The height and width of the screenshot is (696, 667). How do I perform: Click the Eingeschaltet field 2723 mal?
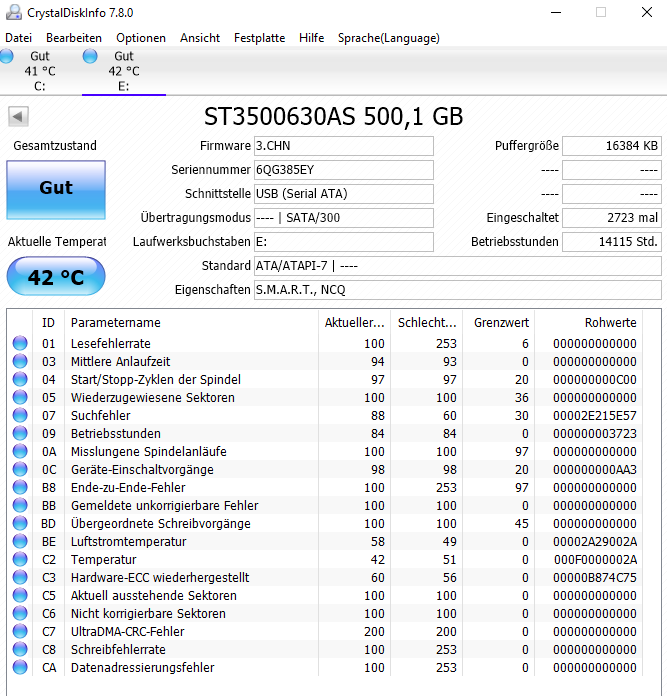click(x=612, y=218)
